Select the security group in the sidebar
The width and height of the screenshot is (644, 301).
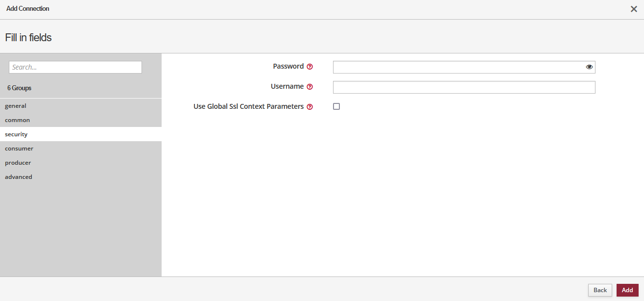16,134
